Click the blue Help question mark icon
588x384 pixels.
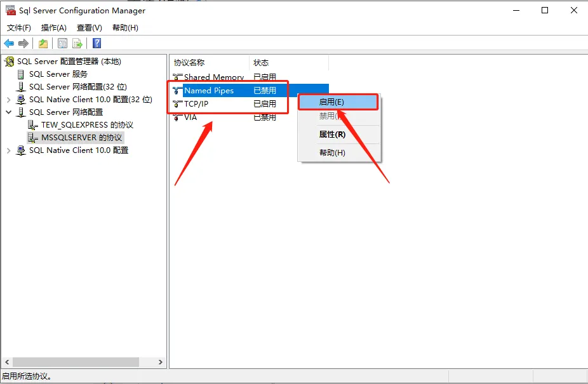point(97,44)
